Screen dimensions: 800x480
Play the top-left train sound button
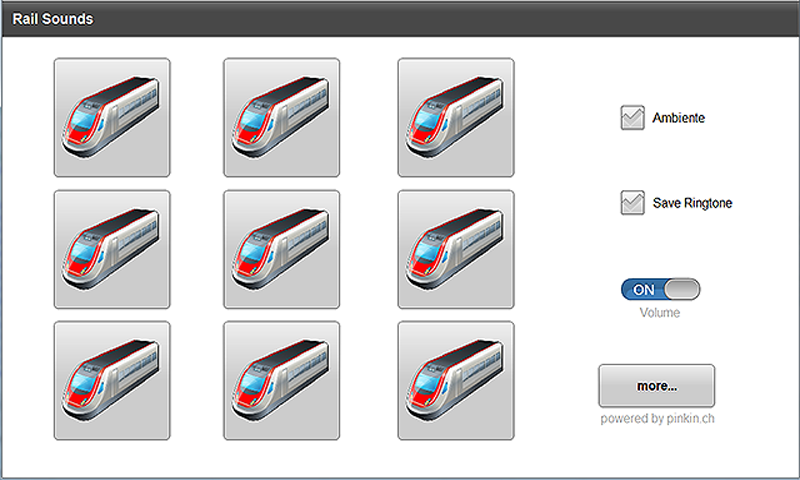112,117
